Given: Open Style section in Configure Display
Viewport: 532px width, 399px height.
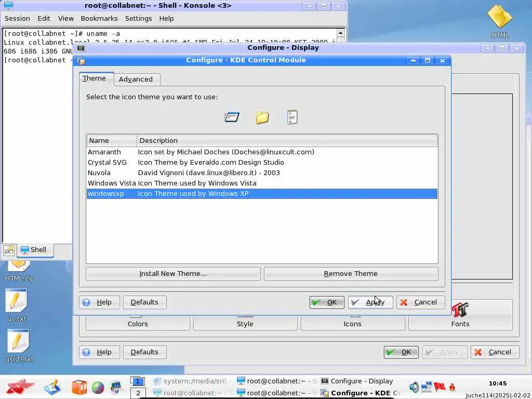Looking at the screenshot, I should [x=245, y=323].
